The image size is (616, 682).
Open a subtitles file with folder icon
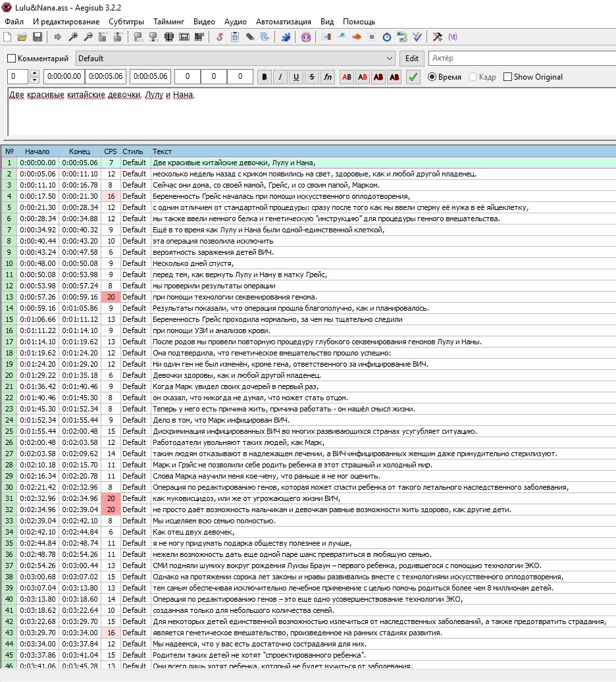22,37
